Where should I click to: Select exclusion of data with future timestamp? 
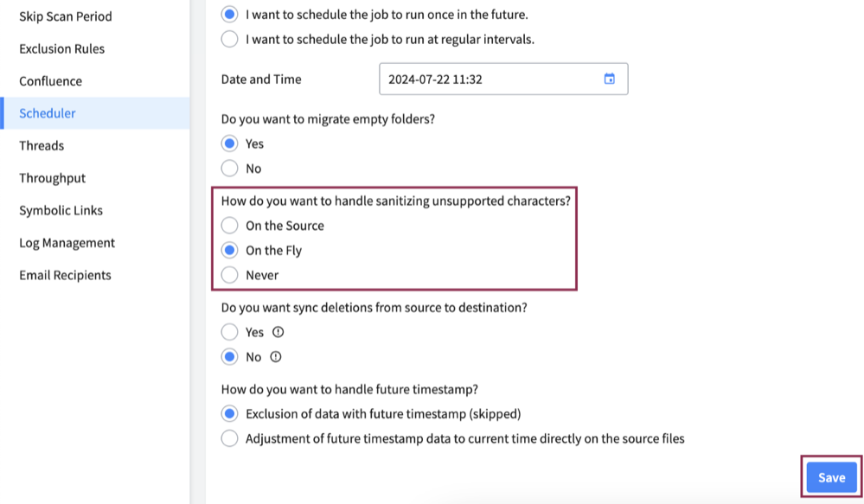click(x=229, y=413)
